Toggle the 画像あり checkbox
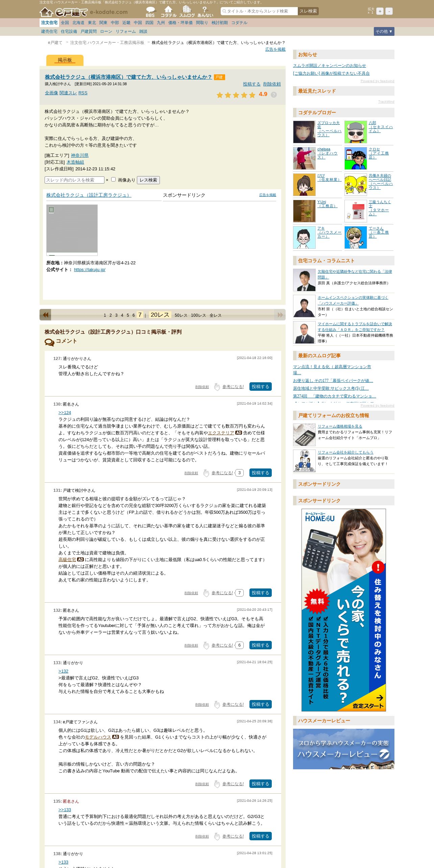The image size is (434, 868). 114,179
